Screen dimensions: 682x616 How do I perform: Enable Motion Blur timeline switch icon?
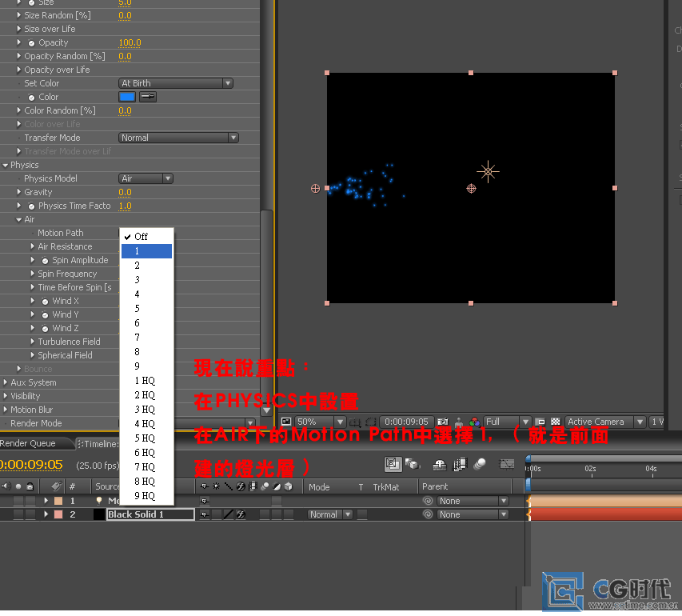tap(480, 464)
